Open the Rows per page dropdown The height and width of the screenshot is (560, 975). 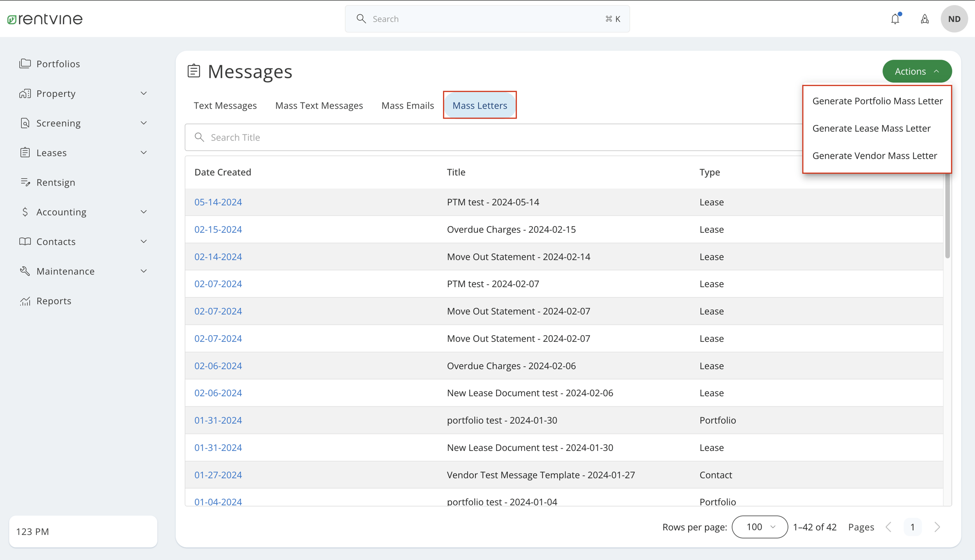(x=759, y=527)
